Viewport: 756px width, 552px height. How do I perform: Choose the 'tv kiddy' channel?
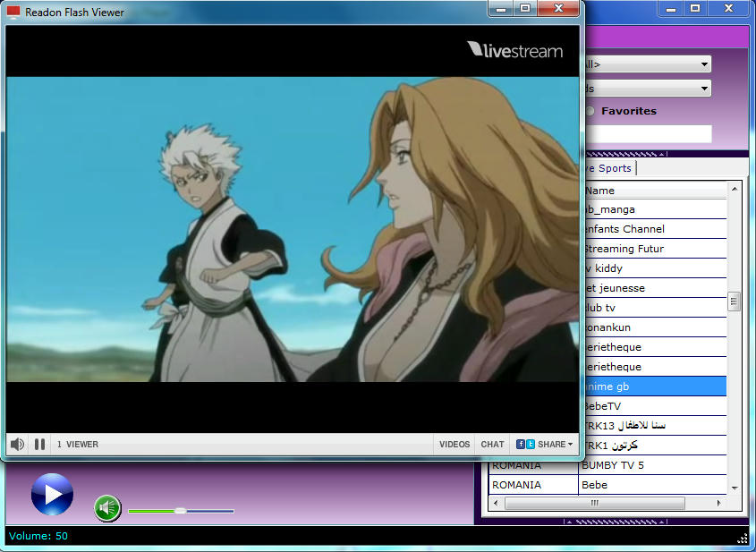tap(654, 268)
